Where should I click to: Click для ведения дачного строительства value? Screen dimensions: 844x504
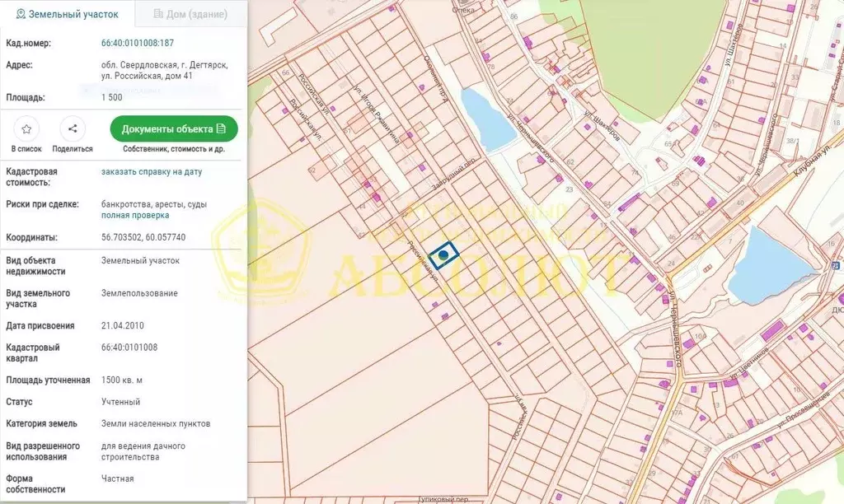pyautogui.click(x=143, y=451)
